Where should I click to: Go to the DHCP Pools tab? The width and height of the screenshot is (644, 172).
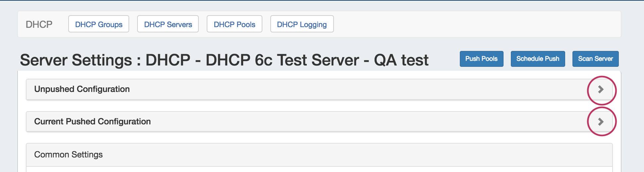235,24
